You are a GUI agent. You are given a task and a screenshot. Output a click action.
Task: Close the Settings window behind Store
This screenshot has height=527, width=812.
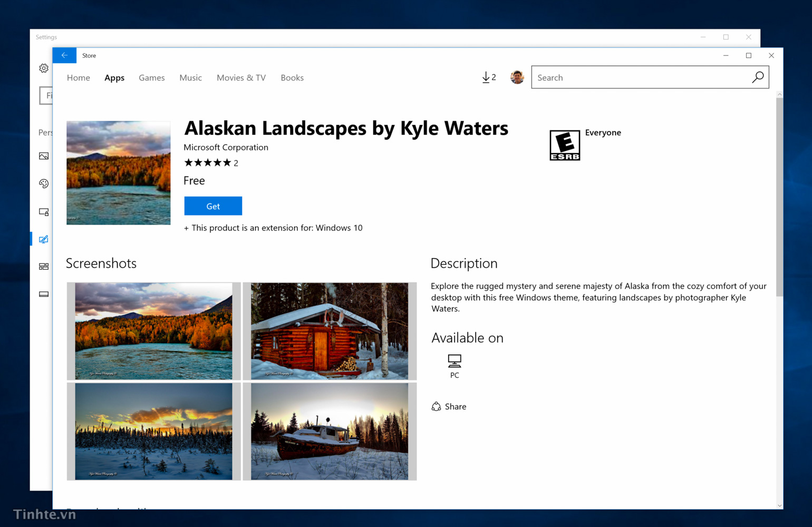[749, 37]
